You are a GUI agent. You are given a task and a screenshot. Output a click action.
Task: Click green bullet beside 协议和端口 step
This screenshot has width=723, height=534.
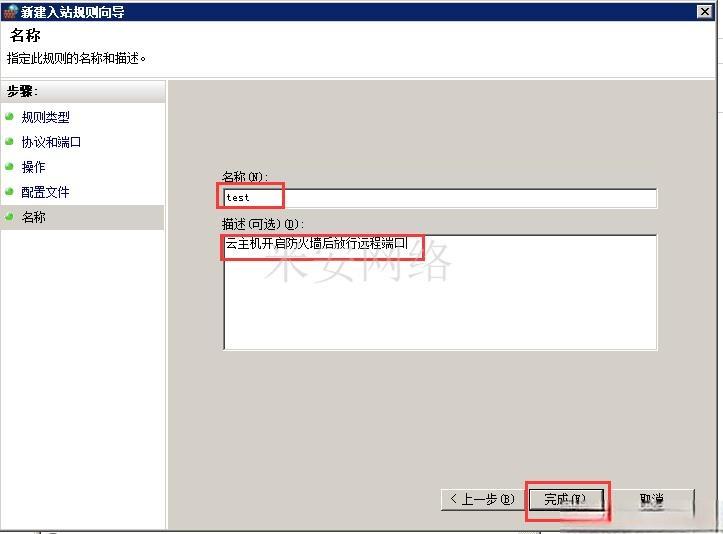point(9,141)
